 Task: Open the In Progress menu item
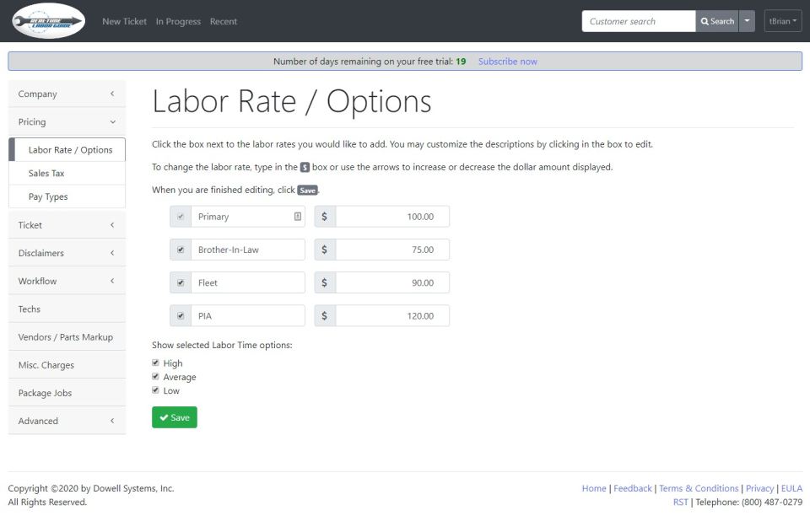coord(178,21)
